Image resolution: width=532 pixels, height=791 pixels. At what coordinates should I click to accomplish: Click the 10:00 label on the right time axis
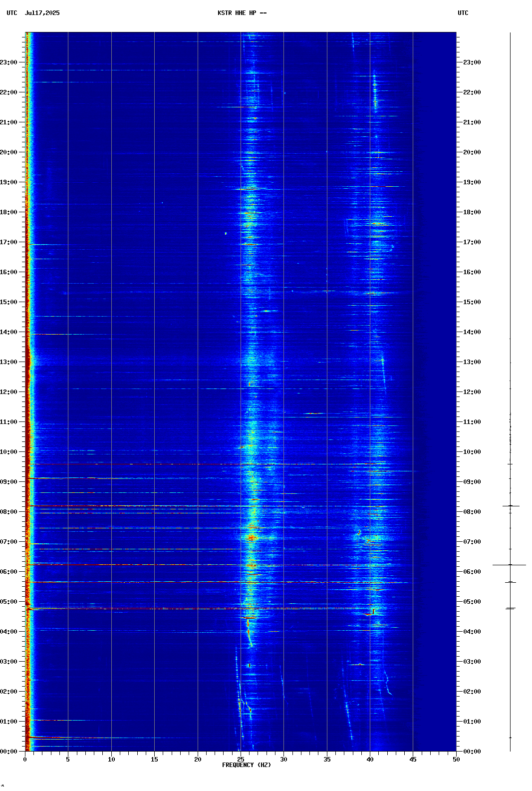click(472, 452)
